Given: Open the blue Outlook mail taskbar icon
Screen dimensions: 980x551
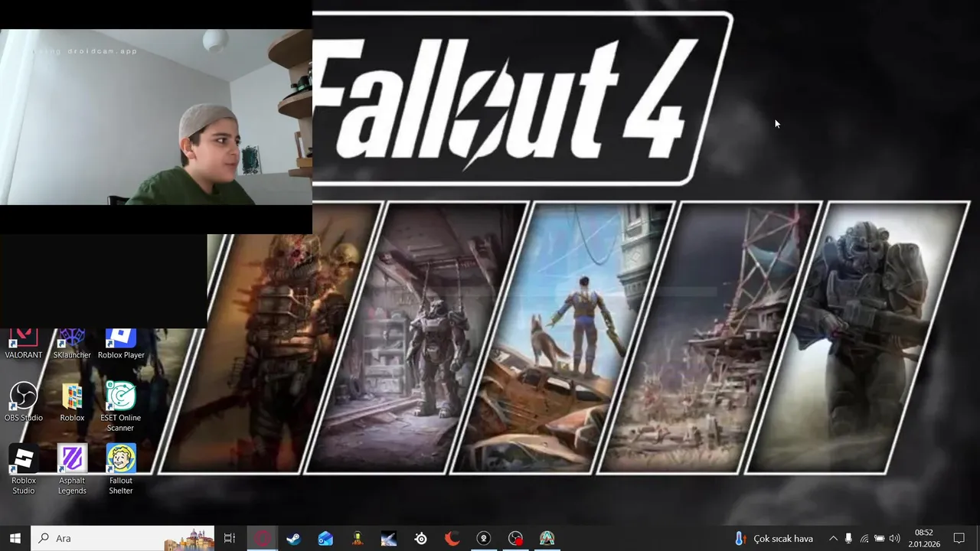Looking at the screenshot, I should [x=325, y=538].
